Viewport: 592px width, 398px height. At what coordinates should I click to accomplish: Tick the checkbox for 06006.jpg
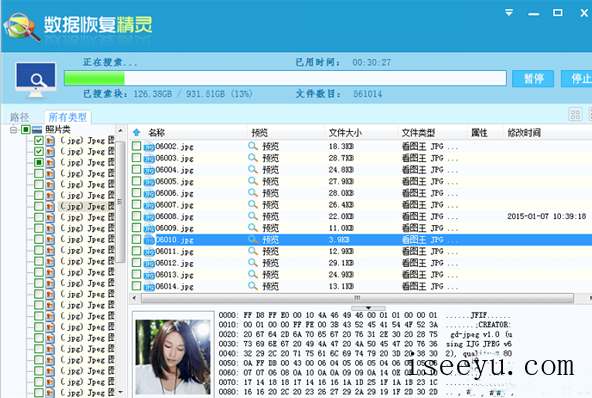(x=136, y=193)
